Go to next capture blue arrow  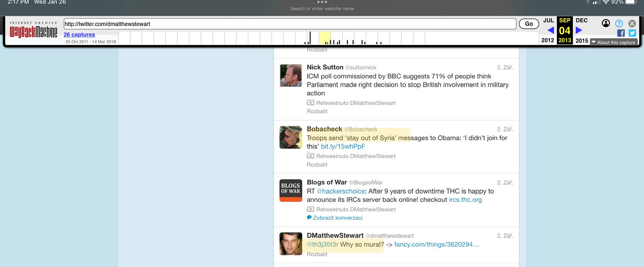(x=579, y=30)
